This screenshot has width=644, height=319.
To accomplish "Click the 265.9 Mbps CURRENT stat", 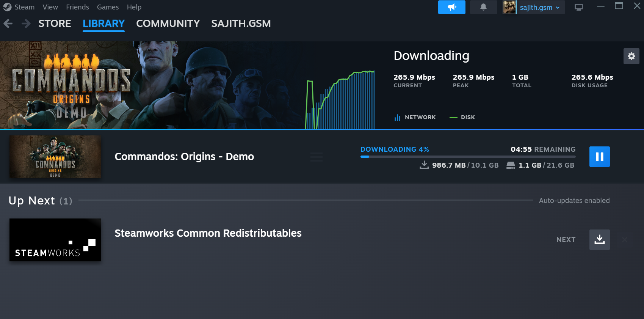I will [x=414, y=81].
